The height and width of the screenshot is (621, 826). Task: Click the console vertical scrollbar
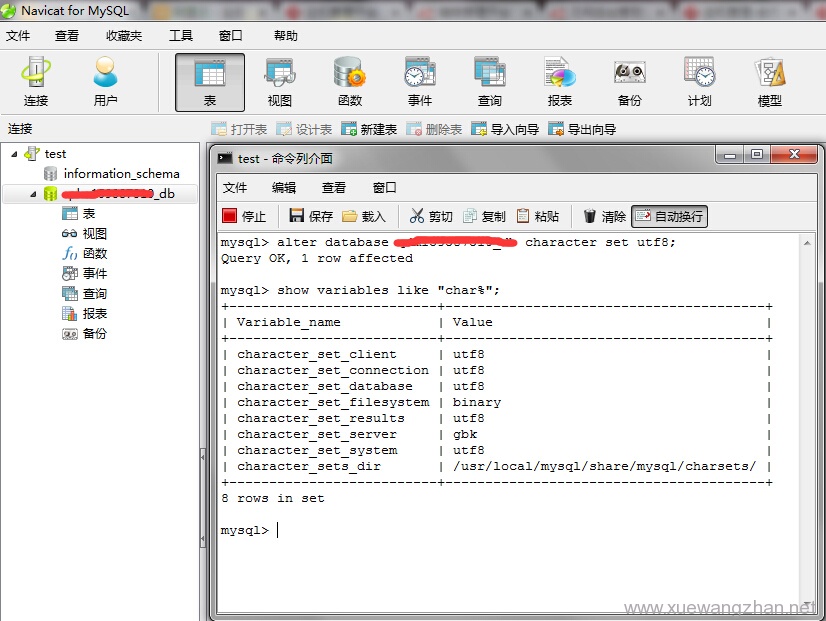808,420
